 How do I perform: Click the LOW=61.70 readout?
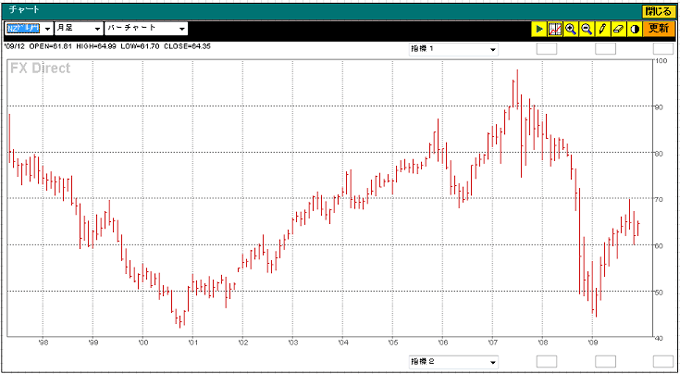pyautogui.click(x=140, y=46)
